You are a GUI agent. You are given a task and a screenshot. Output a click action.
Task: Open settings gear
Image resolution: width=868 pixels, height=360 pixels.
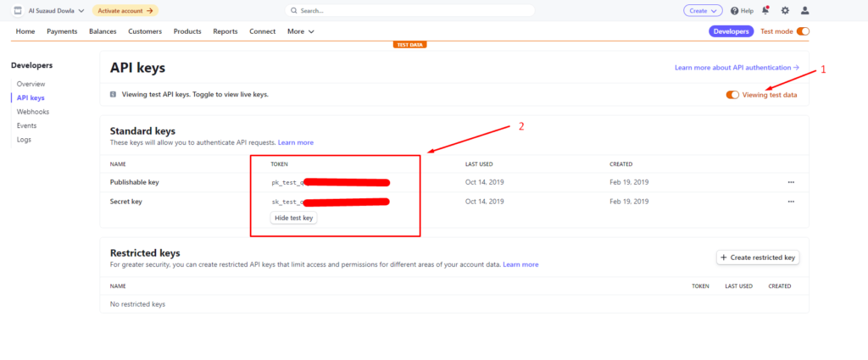click(785, 10)
